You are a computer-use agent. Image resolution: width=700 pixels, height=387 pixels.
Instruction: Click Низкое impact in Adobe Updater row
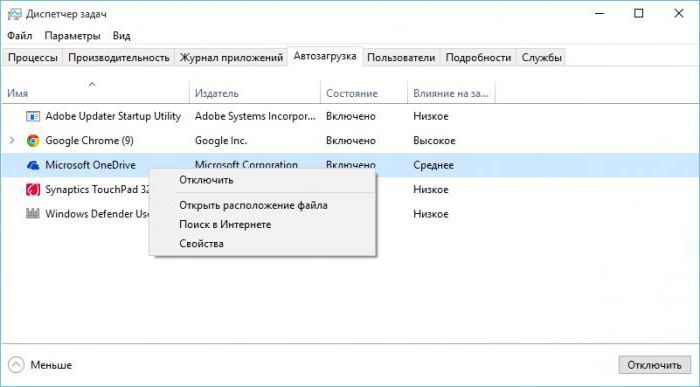click(x=430, y=117)
